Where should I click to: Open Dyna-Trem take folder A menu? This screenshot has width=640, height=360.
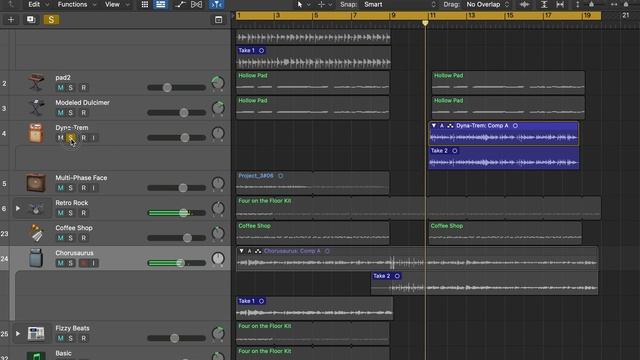[x=442, y=126]
